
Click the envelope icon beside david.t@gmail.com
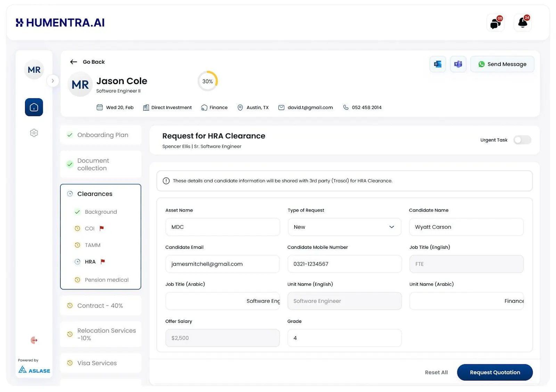point(281,107)
